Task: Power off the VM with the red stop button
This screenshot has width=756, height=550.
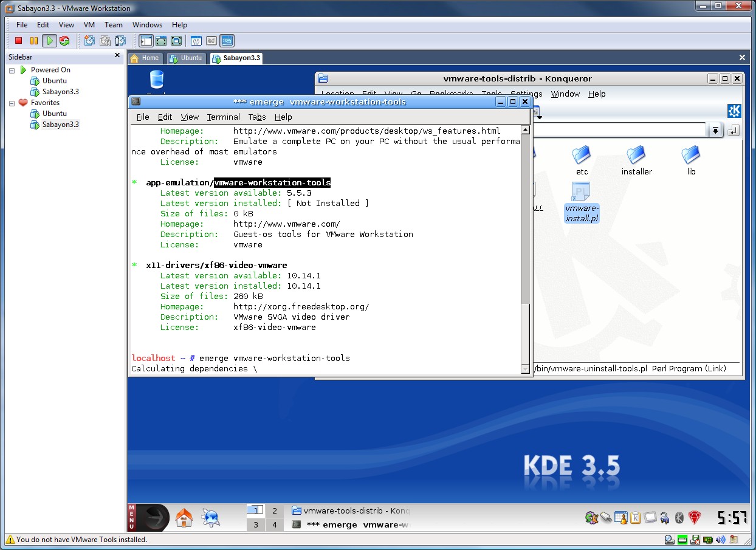Action: tap(19, 41)
